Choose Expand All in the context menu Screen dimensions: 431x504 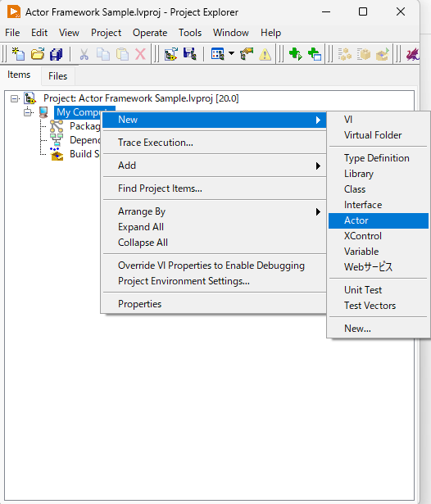214,227
